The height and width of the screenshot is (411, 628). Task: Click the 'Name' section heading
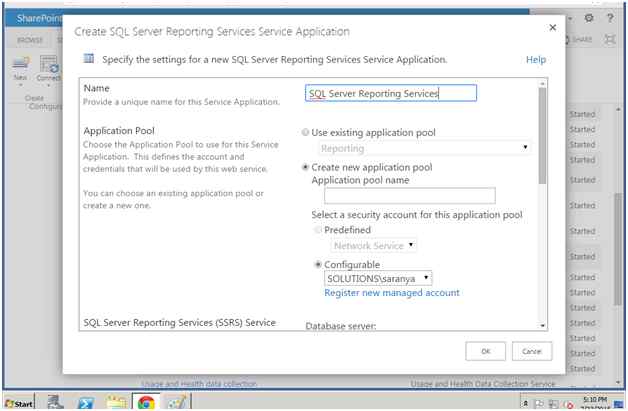[97, 88]
